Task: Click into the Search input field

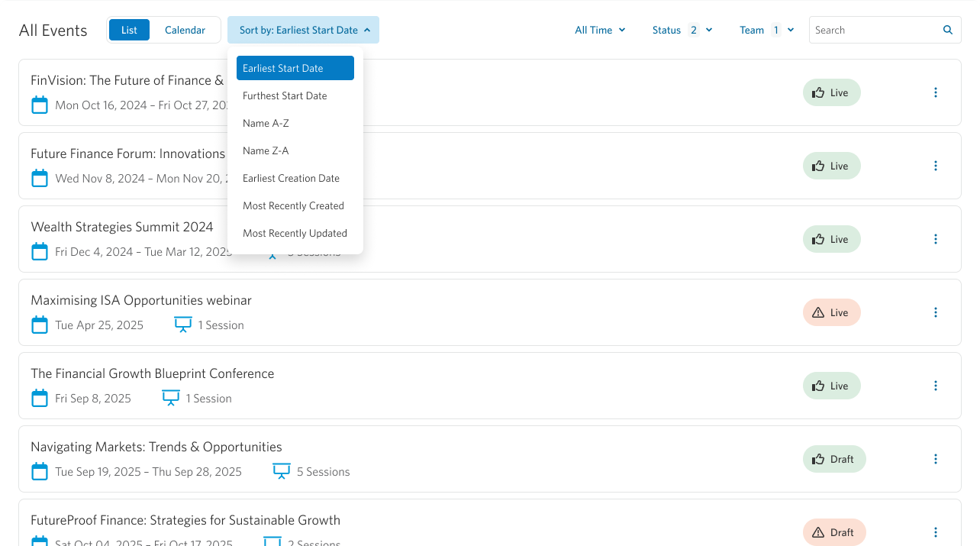Action: (874, 31)
